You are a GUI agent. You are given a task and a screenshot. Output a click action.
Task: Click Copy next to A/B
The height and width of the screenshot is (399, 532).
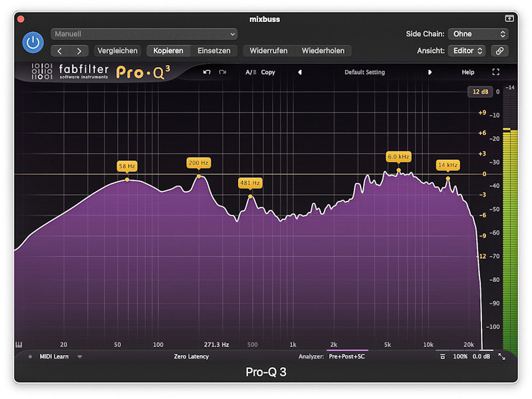point(268,72)
